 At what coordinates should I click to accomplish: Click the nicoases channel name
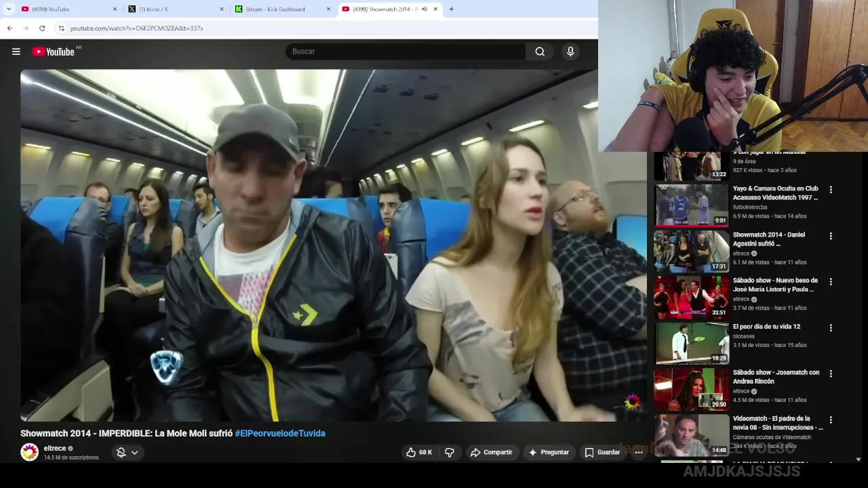[x=744, y=336]
